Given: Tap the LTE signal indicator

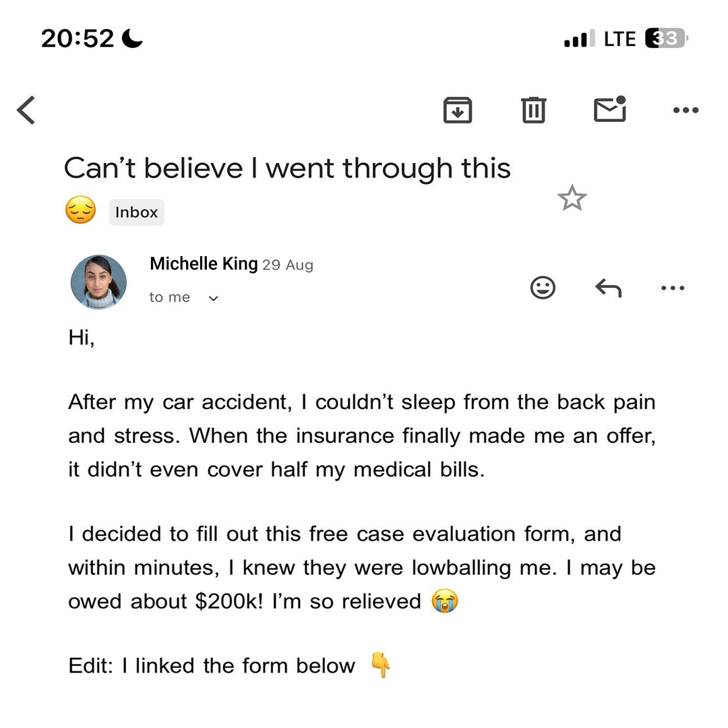Looking at the screenshot, I should tap(619, 39).
